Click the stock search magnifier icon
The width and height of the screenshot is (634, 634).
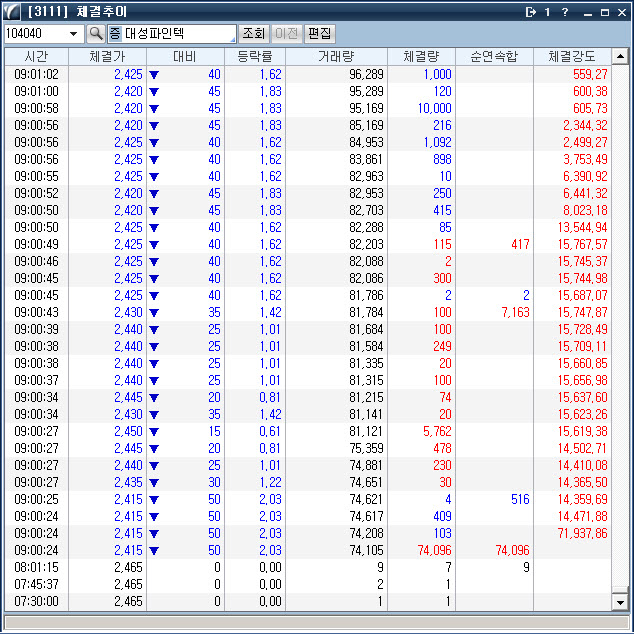click(x=96, y=33)
